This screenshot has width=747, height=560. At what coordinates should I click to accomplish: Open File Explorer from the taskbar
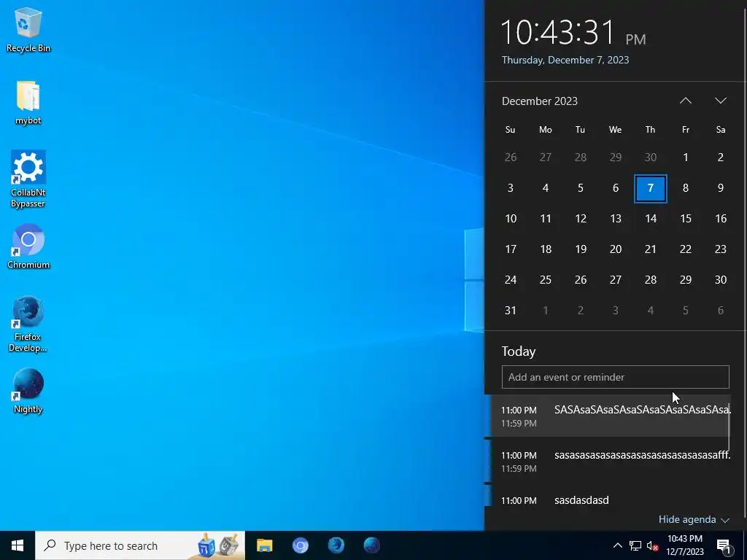click(x=264, y=545)
